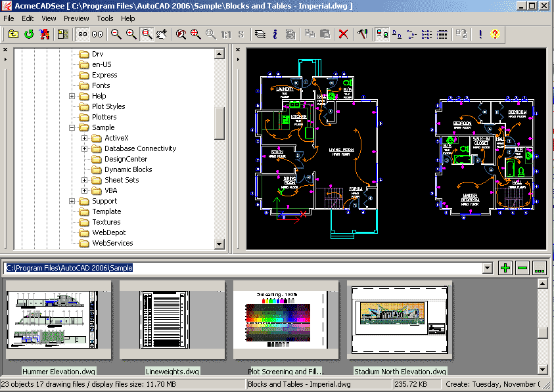This screenshot has height=392, width=554.
Task: Click the paste icon in toolbar
Action: (325, 34)
